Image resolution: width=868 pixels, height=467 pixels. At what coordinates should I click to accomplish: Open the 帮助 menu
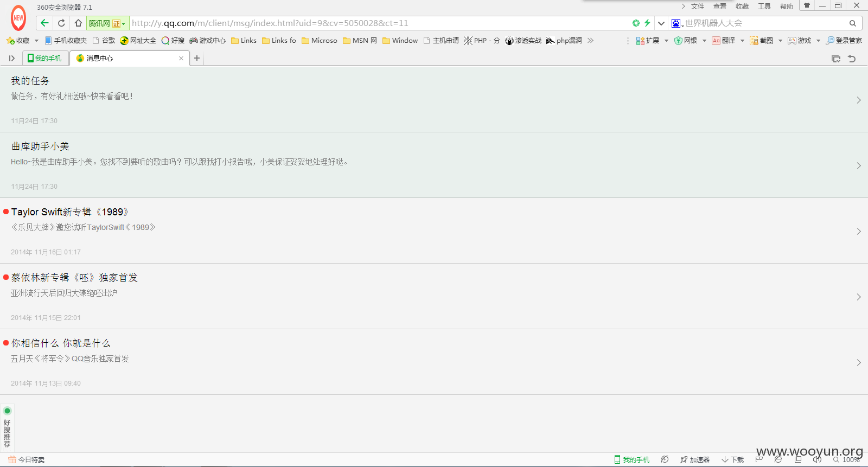pyautogui.click(x=786, y=7)
